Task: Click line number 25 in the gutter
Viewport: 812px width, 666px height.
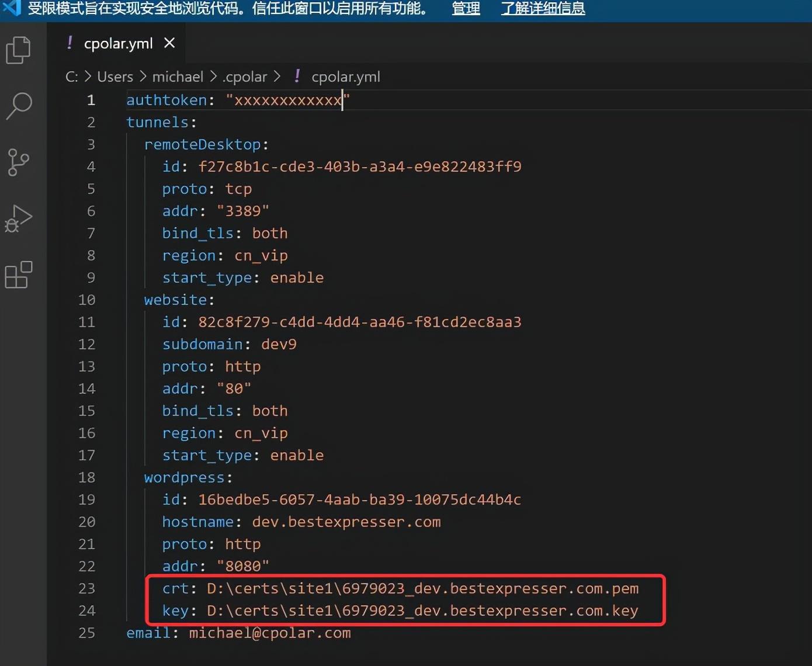Action: coord(87,633)
